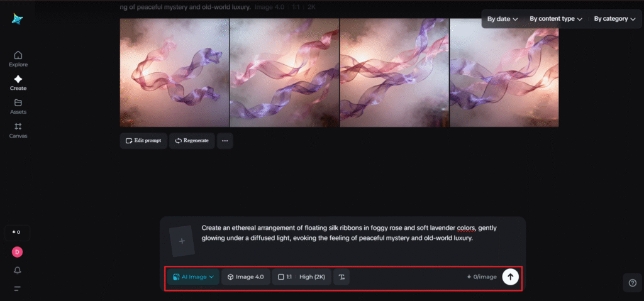Open the By category dropdown

click(x=614, y=19)
